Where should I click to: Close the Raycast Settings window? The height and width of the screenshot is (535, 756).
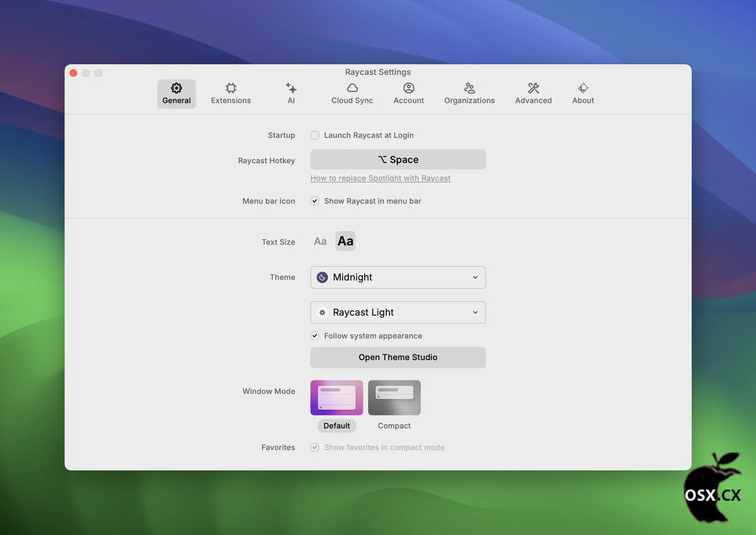click(73, 73)
